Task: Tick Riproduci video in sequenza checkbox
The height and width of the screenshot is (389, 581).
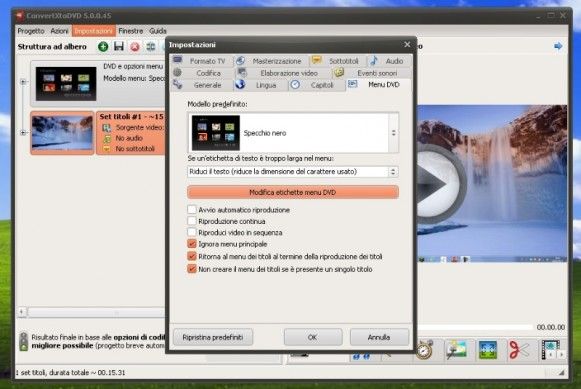Action: pos(192,233)
